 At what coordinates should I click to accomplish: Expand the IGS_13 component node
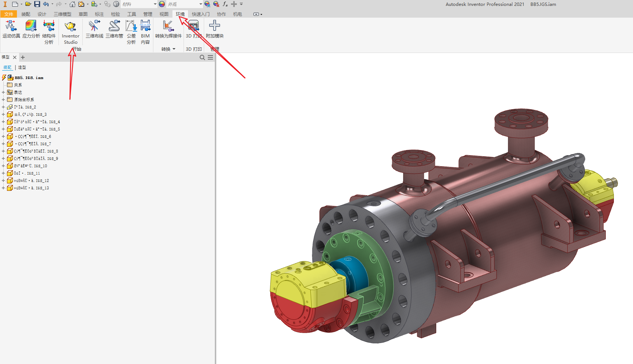point(3,188)
